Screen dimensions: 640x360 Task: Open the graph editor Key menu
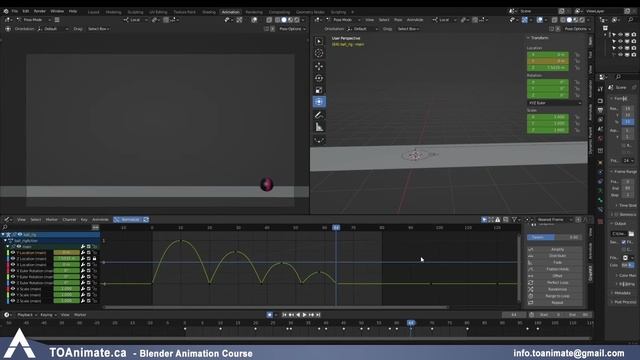pyautogui.click(x=84, y=220)
